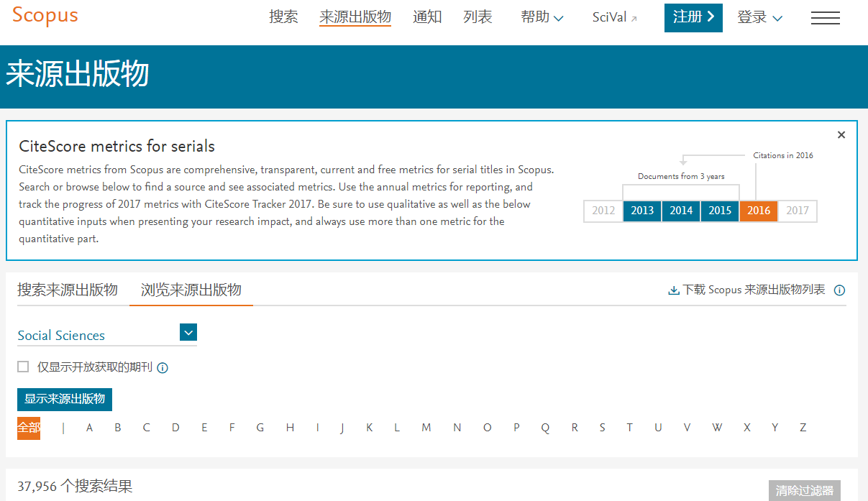
Task: Switch to 搜索来源出版物 tab
Action: [x=68, y=290]
